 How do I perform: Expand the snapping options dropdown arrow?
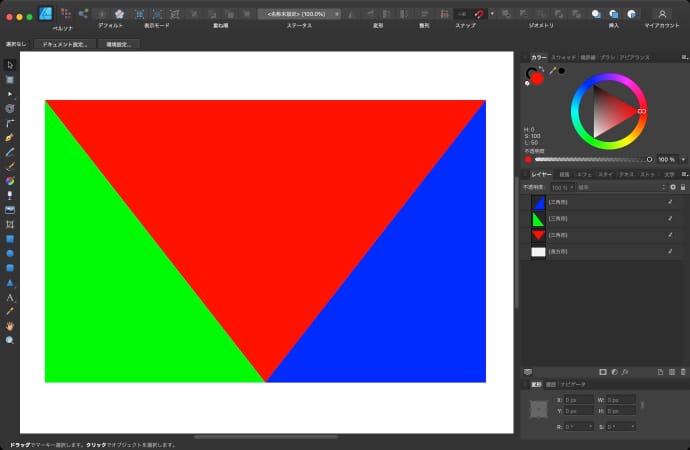[491, 14]
